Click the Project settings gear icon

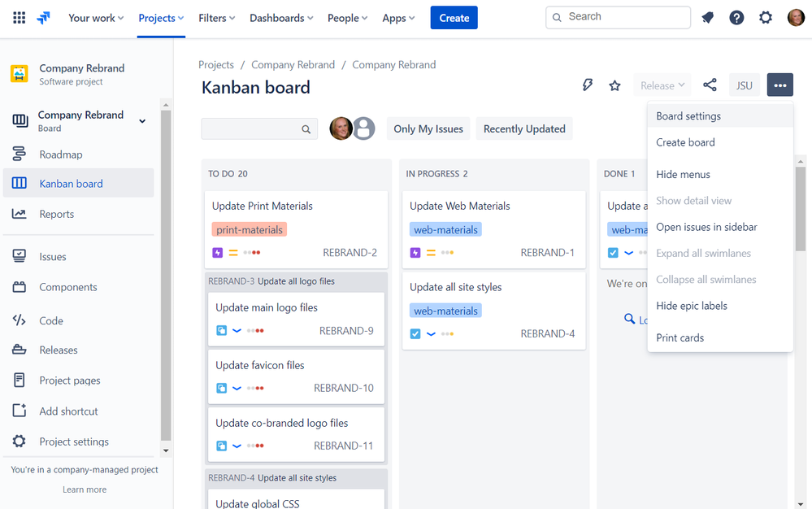[20, 442]
